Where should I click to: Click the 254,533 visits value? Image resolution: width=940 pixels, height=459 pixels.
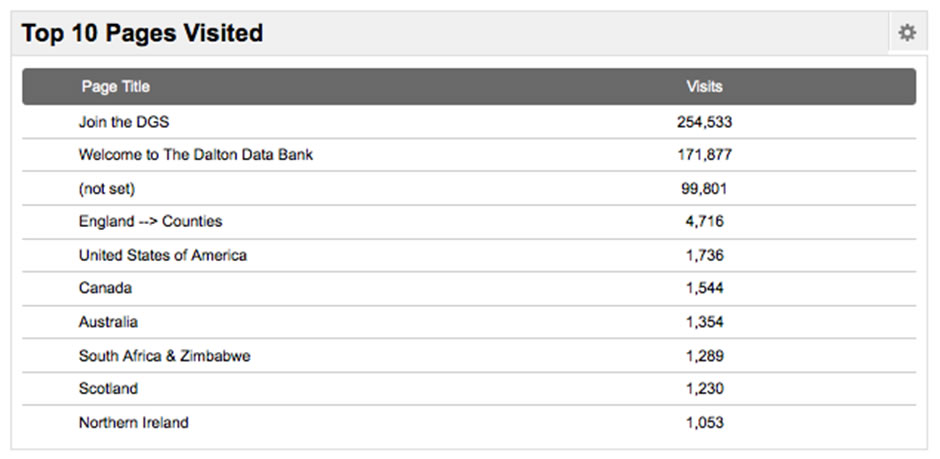pyautogui.click(x=704, y=122)
